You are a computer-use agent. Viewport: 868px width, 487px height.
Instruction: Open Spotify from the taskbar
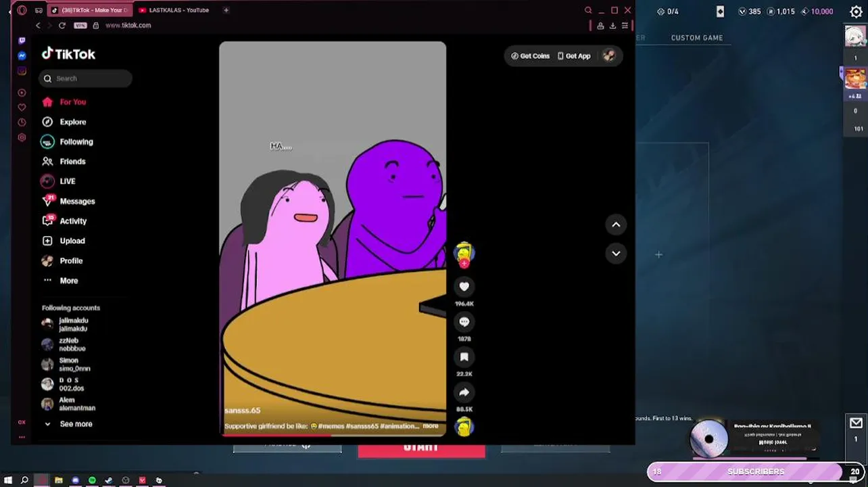[x=92, y=480]
